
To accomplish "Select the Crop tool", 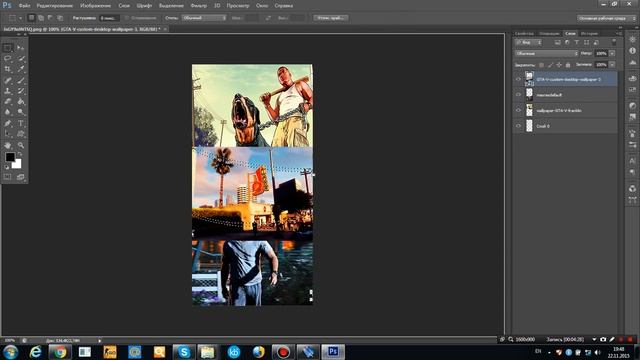I will point(8,69).
